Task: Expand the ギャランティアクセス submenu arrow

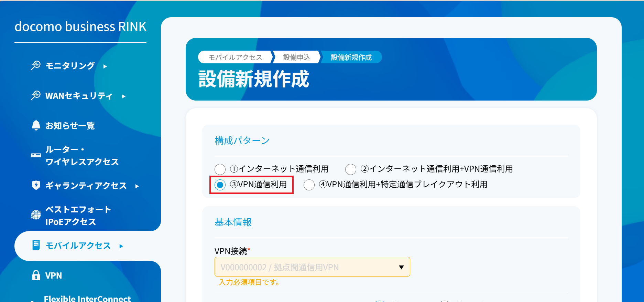Action: (x=137, y=186)
